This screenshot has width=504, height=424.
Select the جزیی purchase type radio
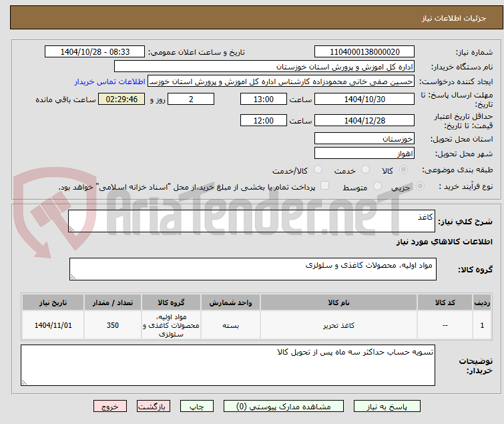click(420, 186)
